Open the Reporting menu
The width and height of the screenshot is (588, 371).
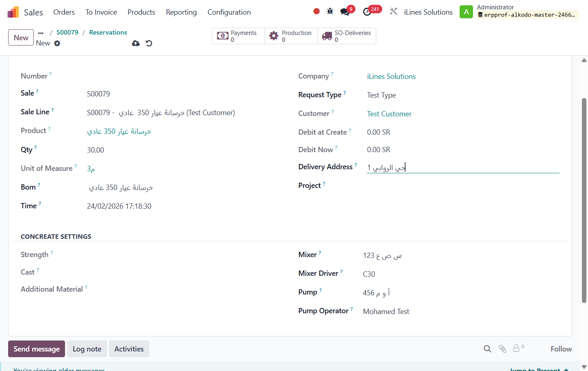click(181, 12)
